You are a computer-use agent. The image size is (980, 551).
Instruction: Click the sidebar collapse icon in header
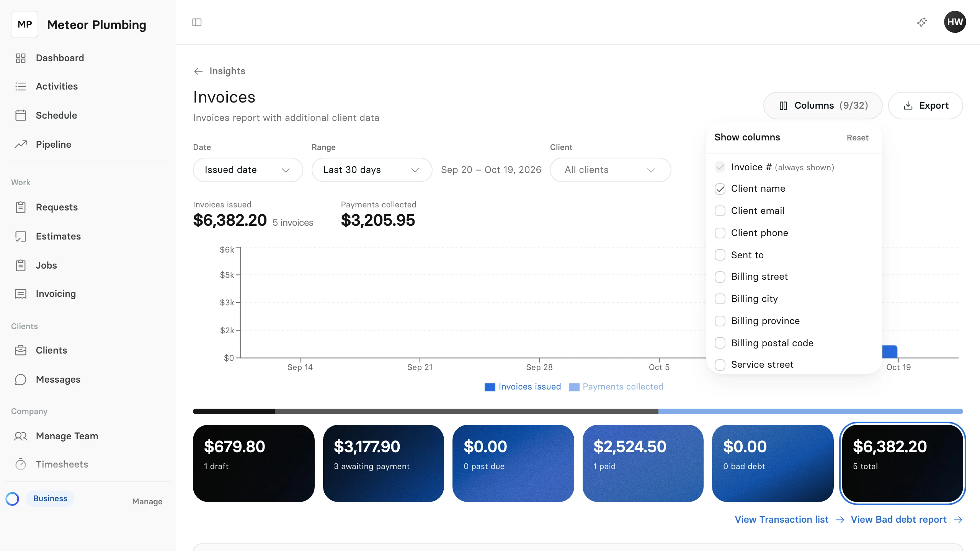click(197, 22)
